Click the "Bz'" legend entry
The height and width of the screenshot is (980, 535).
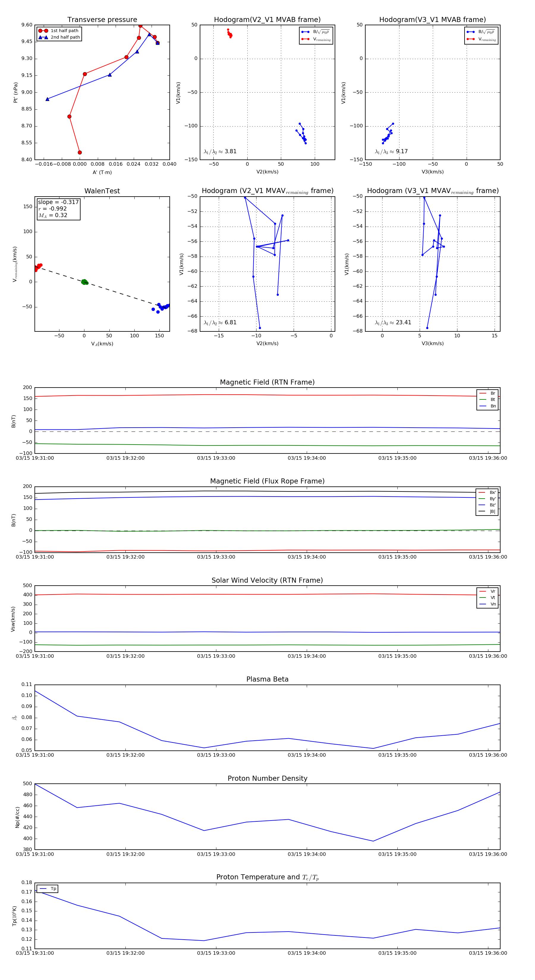[487, 505]
